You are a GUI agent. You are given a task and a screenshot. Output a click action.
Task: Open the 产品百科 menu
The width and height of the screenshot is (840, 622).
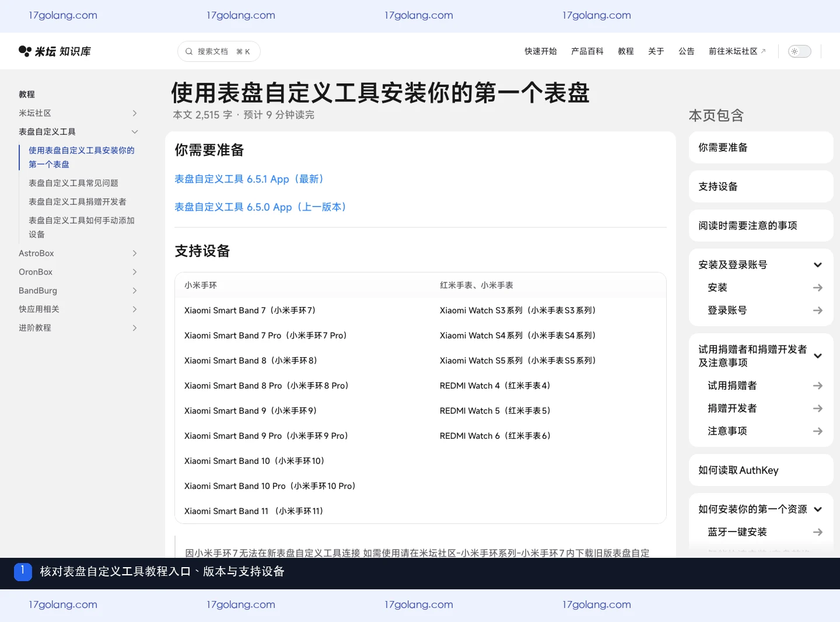coord(587,51)
